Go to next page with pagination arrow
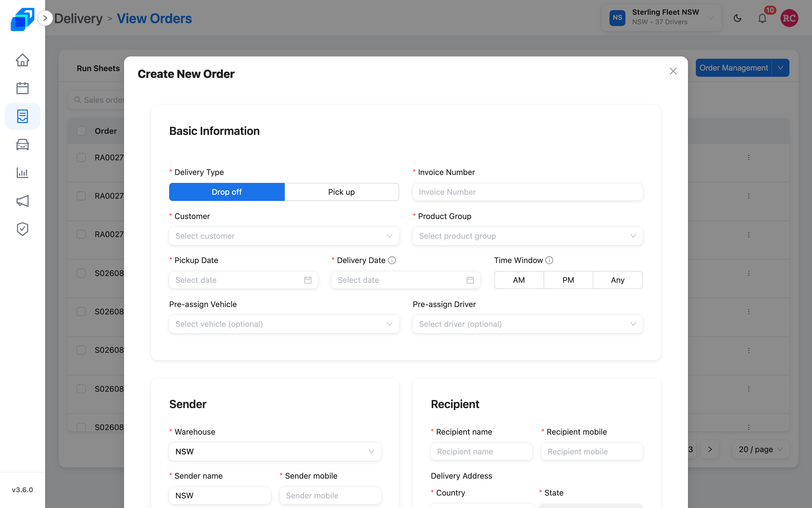The image size is (812, 508). pos(710,449)
